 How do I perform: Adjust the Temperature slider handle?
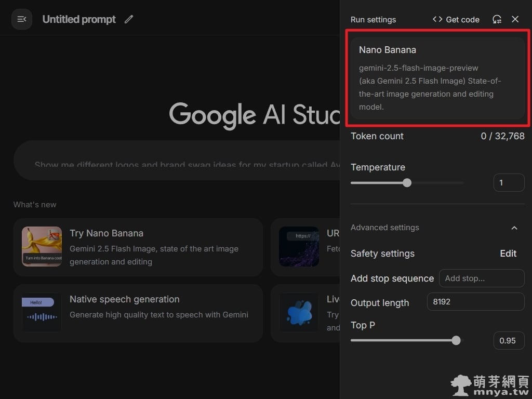tap(407, 182)
